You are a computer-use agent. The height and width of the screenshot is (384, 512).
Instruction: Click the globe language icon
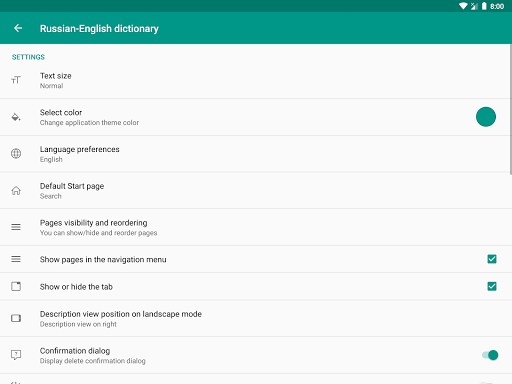[x=16, y=154]
